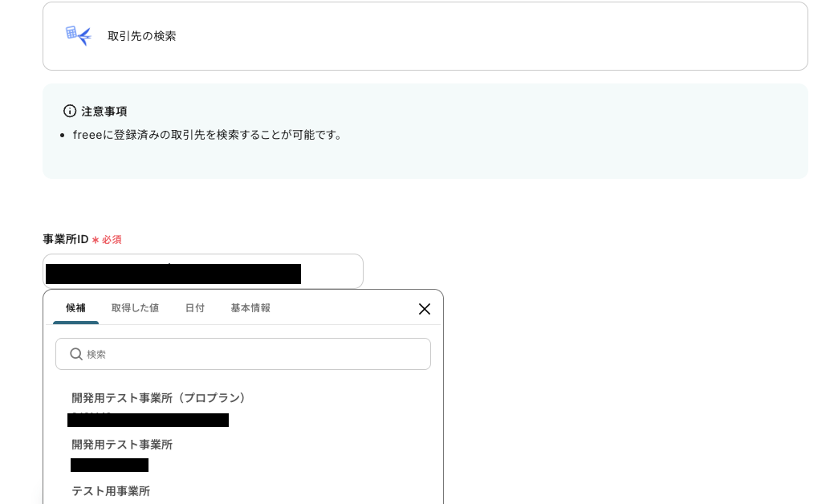Select 開発用テスト事業所（プロプラン）from the list
Image resolution: width=838 pixels, height=504 pixels.
159,397
